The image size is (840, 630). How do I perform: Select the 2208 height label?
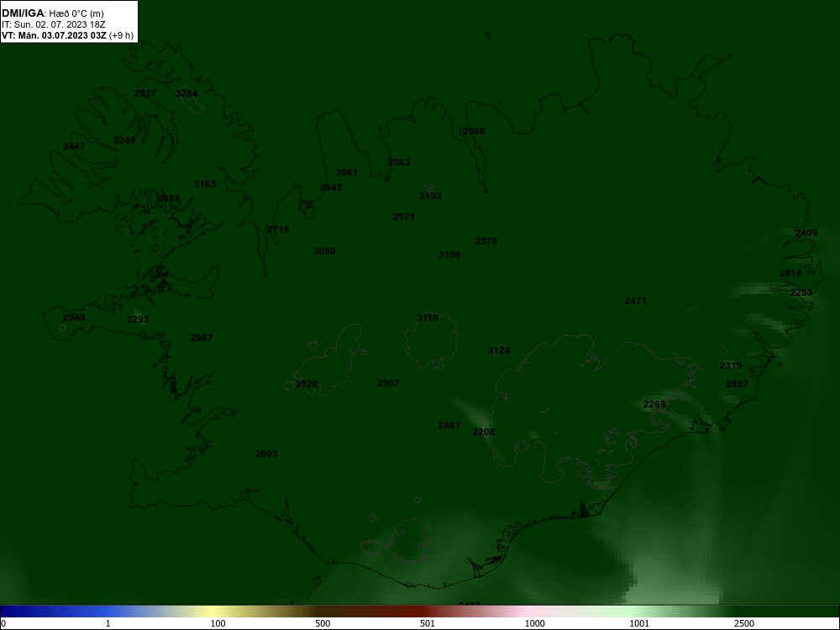(x=484, y=432)
